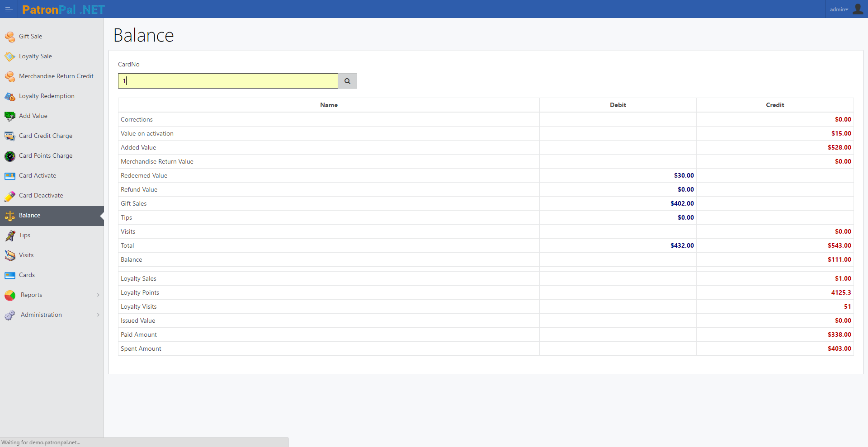The width and height of the screenshot is (868, 447).
Task: Click the Corrections row label
Action: click(137, 119)
